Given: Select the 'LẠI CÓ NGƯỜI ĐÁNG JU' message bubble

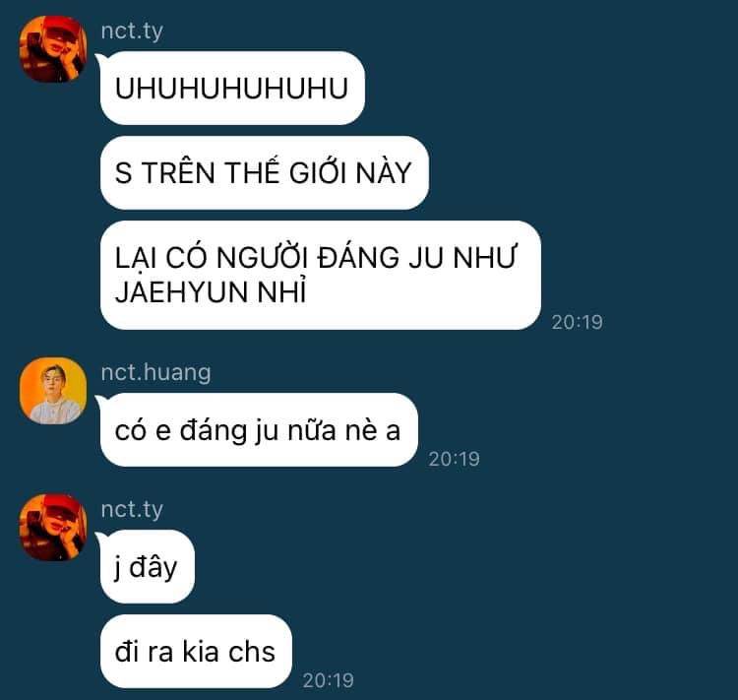Looking at the screenshot, I should pos(320,275).
